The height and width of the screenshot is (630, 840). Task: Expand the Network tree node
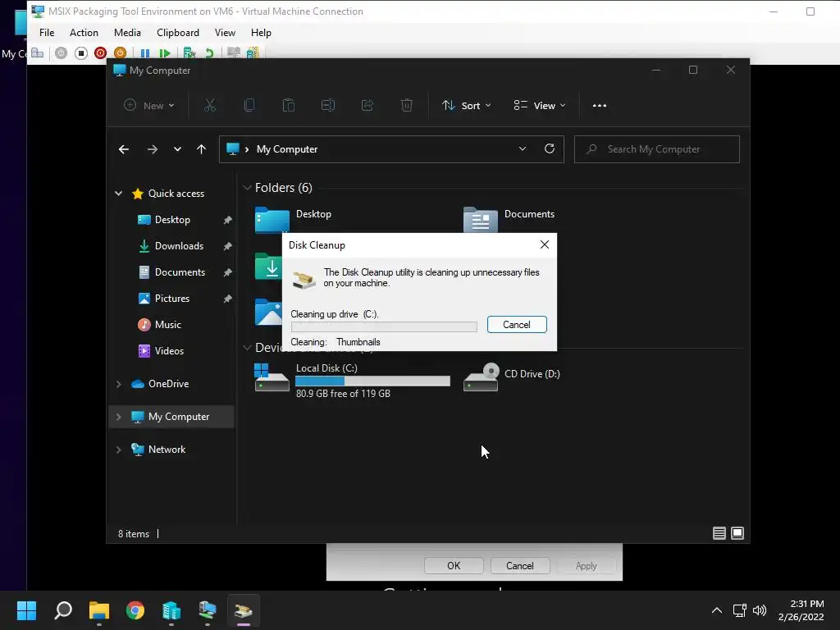[118, 450]
